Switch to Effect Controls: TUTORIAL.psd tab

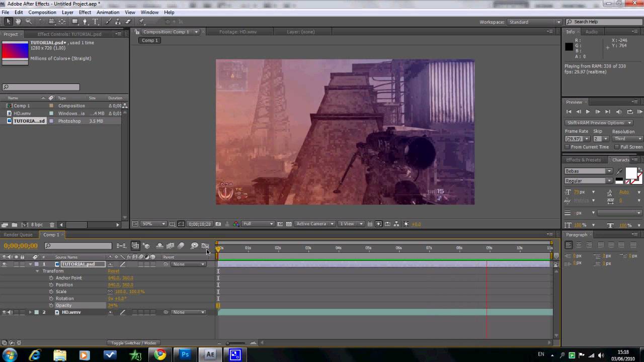click(x=69, y=34)
